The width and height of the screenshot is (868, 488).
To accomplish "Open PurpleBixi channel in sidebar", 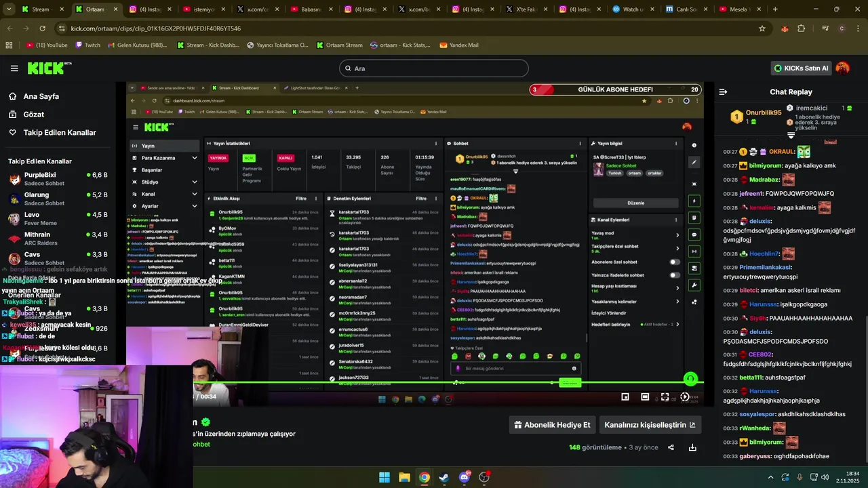I will (x=58, y=179).
